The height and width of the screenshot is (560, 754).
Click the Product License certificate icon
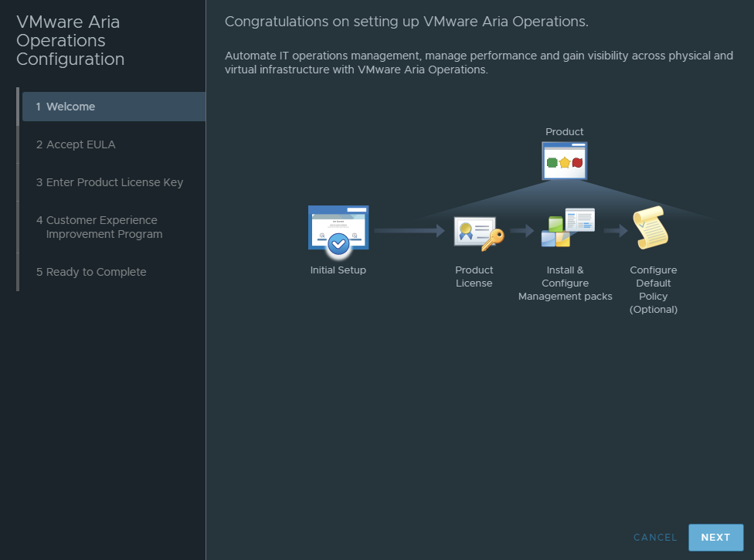[479, 233]
